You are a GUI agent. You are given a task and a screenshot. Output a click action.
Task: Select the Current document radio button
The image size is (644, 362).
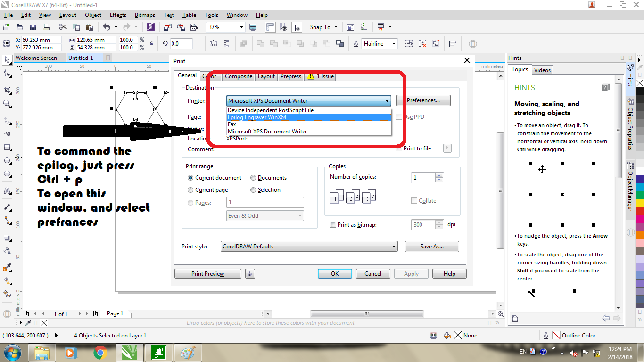[190, 178]
